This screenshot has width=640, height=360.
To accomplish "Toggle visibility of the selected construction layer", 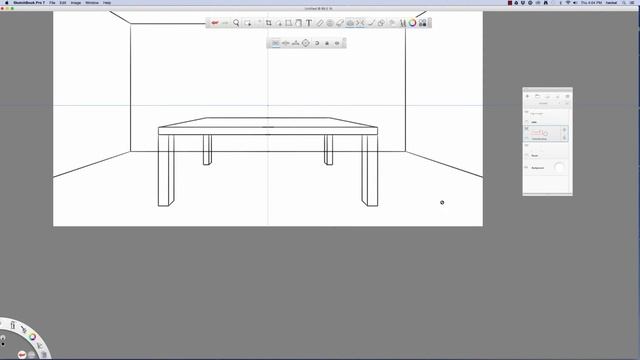I will pos(527,129).
